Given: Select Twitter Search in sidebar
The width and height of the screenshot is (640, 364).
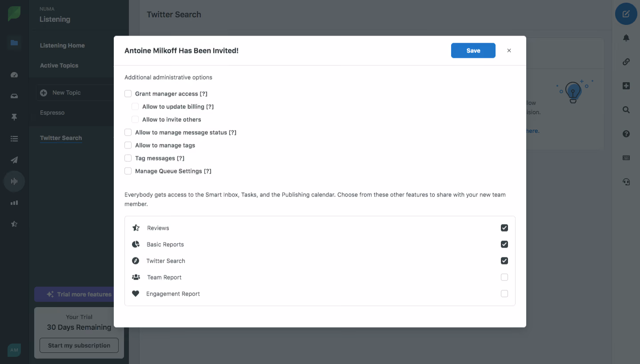Looking at the screenshot, I should click(x=61, y=138).
